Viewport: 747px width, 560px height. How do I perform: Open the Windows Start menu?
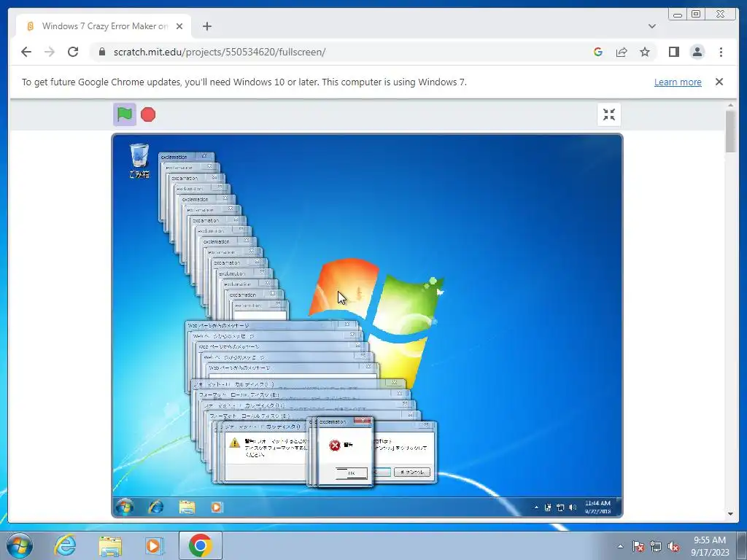(20, 545)
